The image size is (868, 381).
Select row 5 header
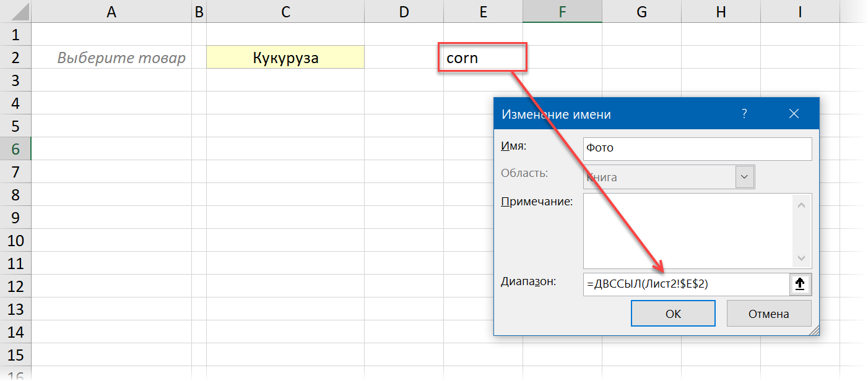click(x=15, y=126)
